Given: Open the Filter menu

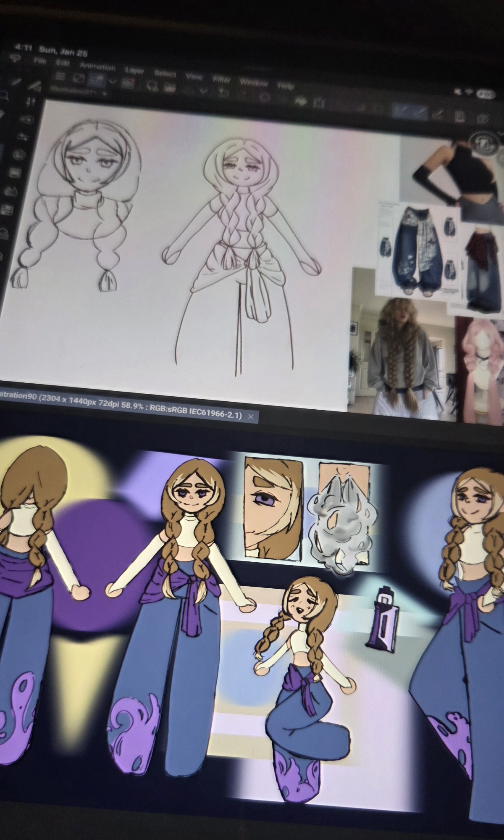Looking at the screenshot, I should tap(222, 79).
